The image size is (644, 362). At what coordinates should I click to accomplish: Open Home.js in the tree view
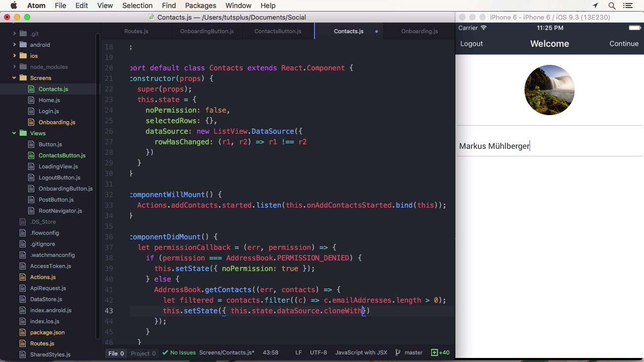pos(49,100)
